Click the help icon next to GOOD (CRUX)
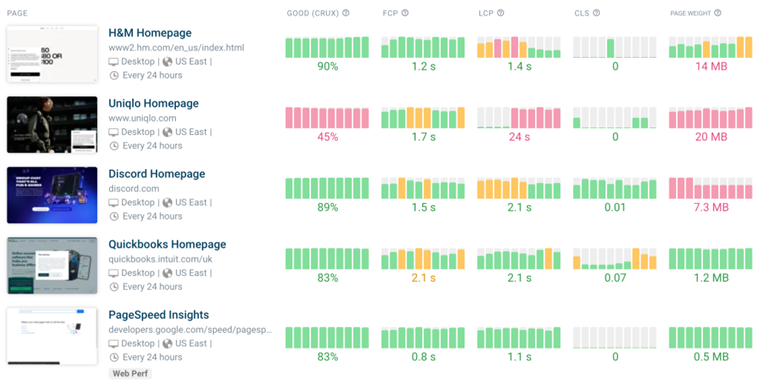This screenshot has width=760, height=387. [346, 13]
